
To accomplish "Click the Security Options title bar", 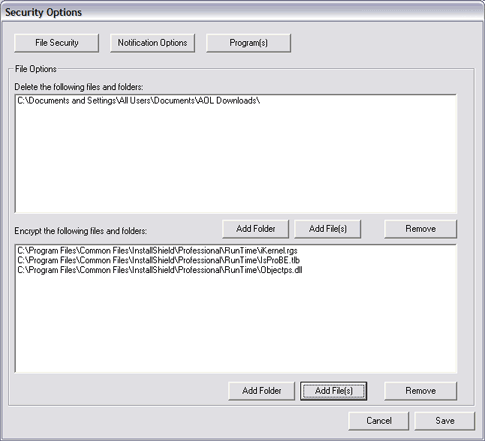I will pos(242,12).
